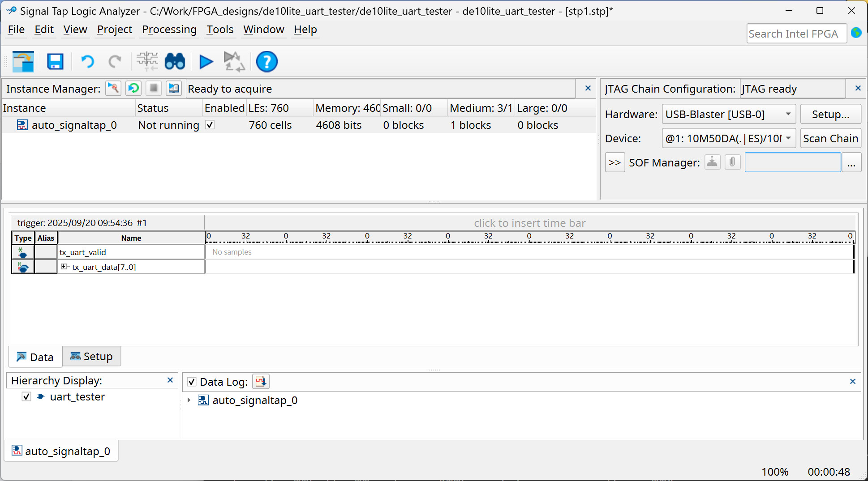Click the binoculars find icon
This screenshot has height=481, width=868.
175,62
